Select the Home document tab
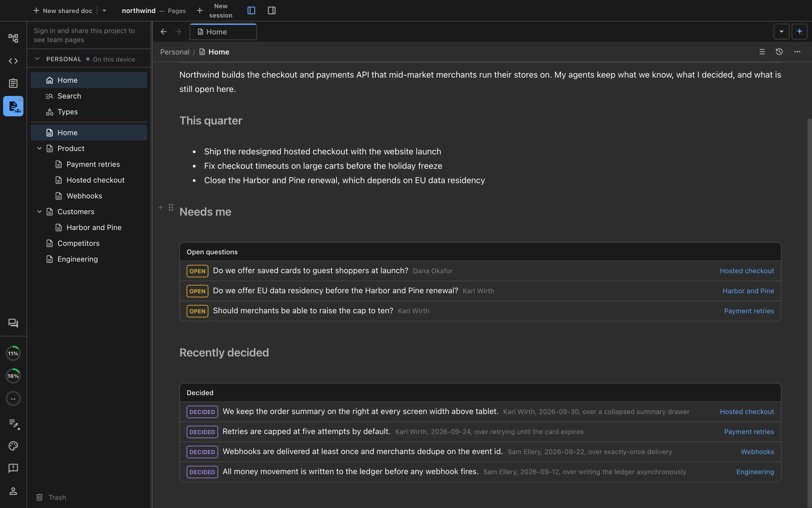This screenshot has width=812, height=508. coord(223,32)
